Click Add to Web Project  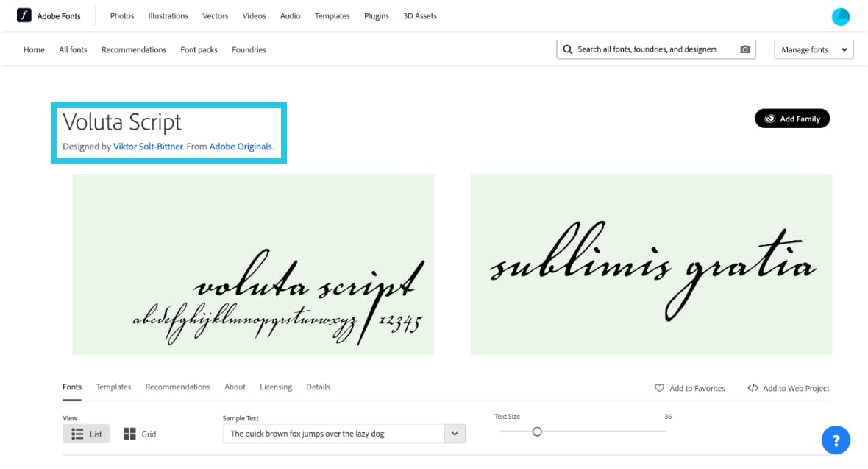(x=789, y=388)
